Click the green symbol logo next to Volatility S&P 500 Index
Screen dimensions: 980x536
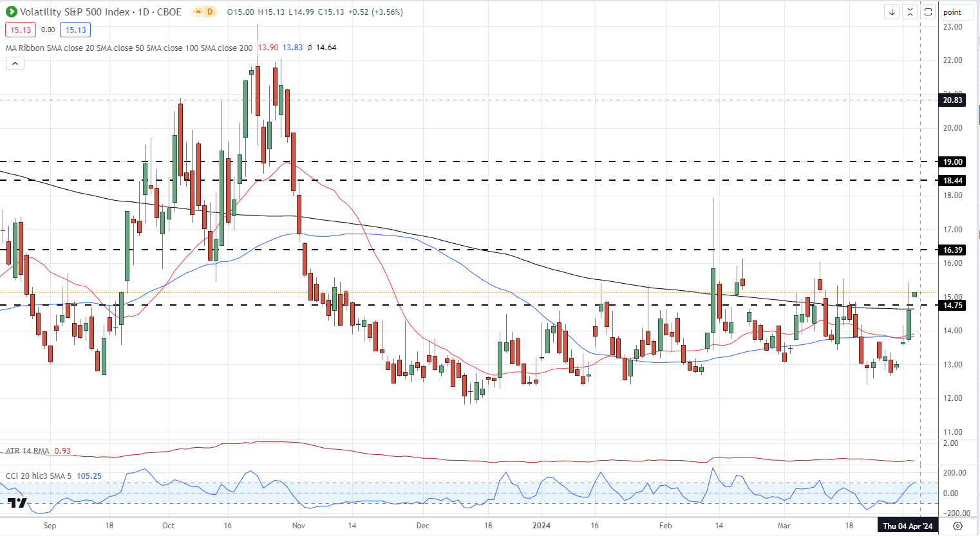coord(11,12)
